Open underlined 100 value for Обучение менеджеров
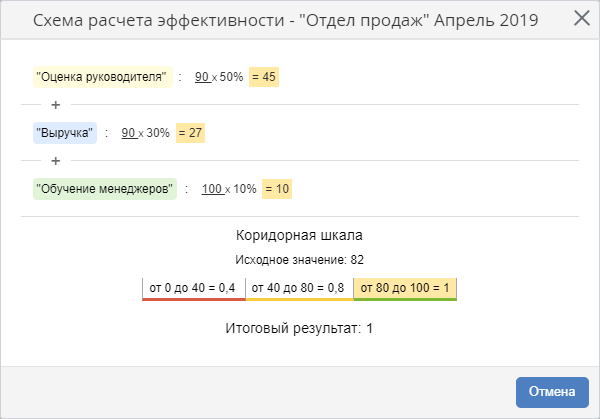Image resolution: width=600 pixels, height=419 pixels. [211, 188]
